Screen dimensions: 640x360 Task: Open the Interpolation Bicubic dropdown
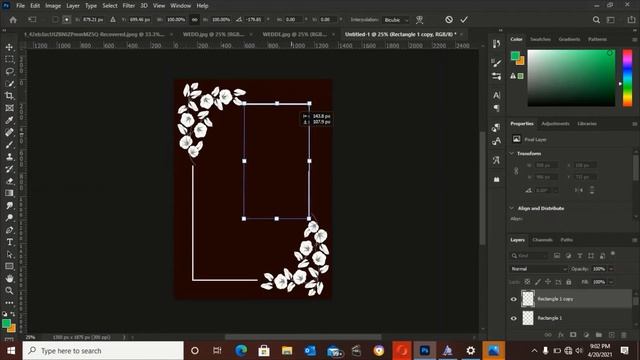coord(395,20)
